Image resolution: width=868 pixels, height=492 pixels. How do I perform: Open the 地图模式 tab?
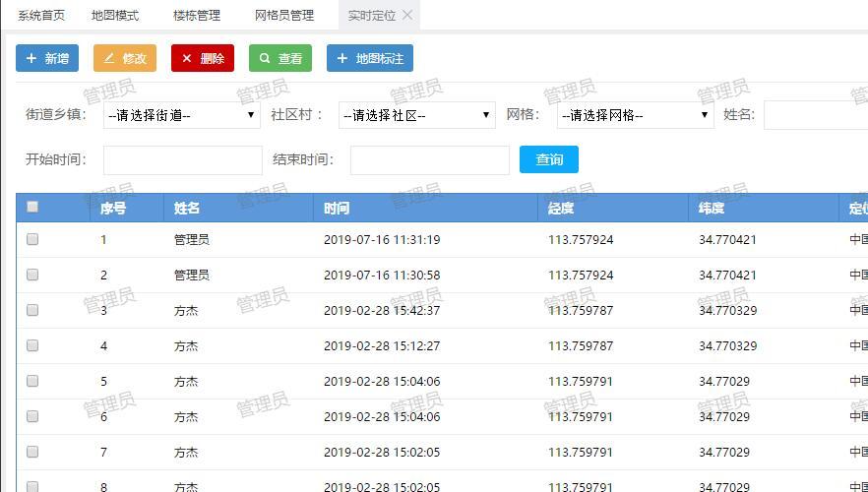(115, 16)
